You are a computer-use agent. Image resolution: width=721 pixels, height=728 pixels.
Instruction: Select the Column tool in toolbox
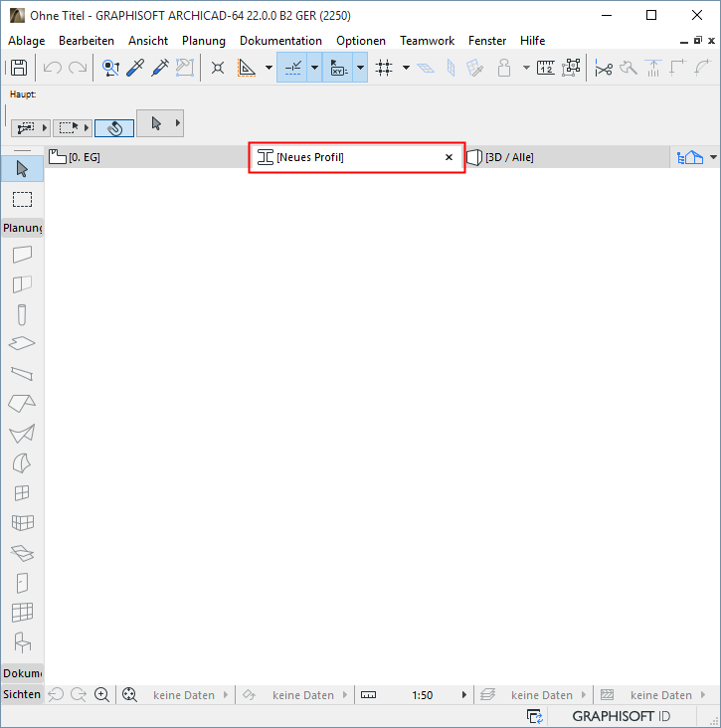(22, 315)
